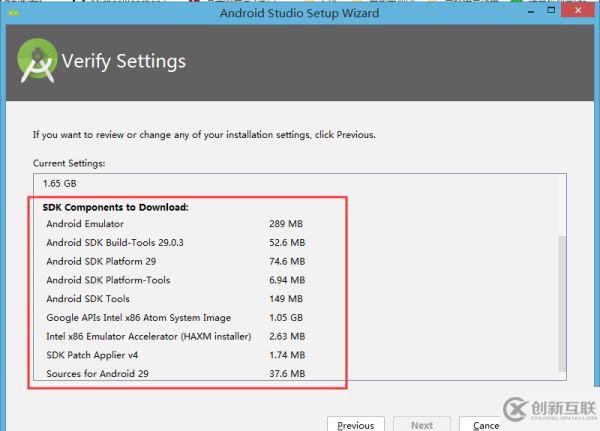Click the SDK Components to Download heading
This screenshot has width=600, height=431.
[116, 207]
